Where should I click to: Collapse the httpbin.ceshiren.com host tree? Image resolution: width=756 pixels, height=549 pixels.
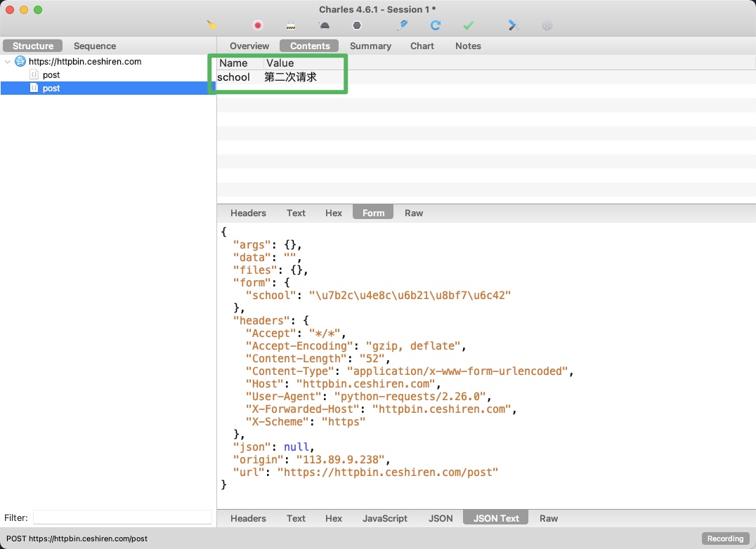click(8, 62)
